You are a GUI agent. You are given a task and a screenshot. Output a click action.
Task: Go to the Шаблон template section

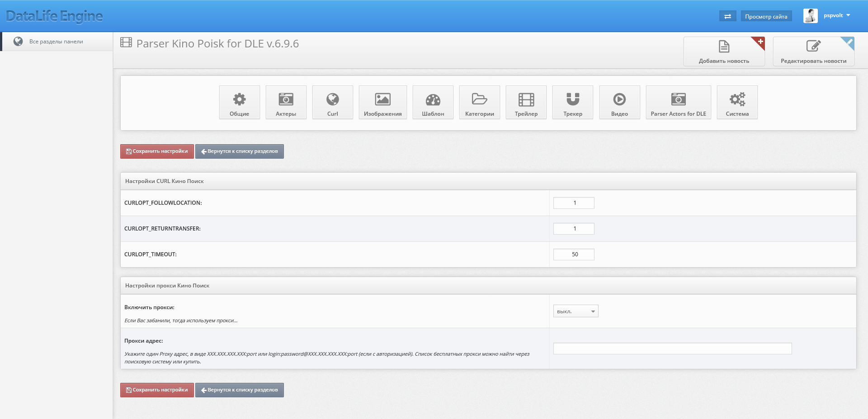point(433,102)
